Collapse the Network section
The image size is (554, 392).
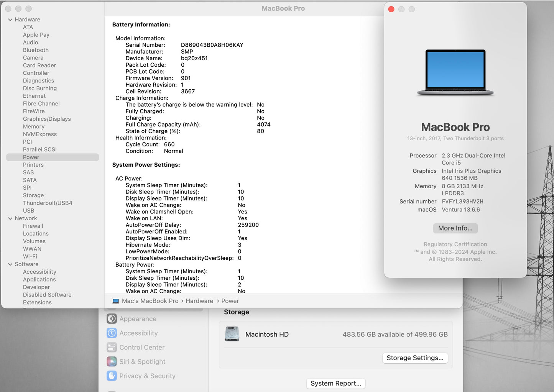pos(10,218)
